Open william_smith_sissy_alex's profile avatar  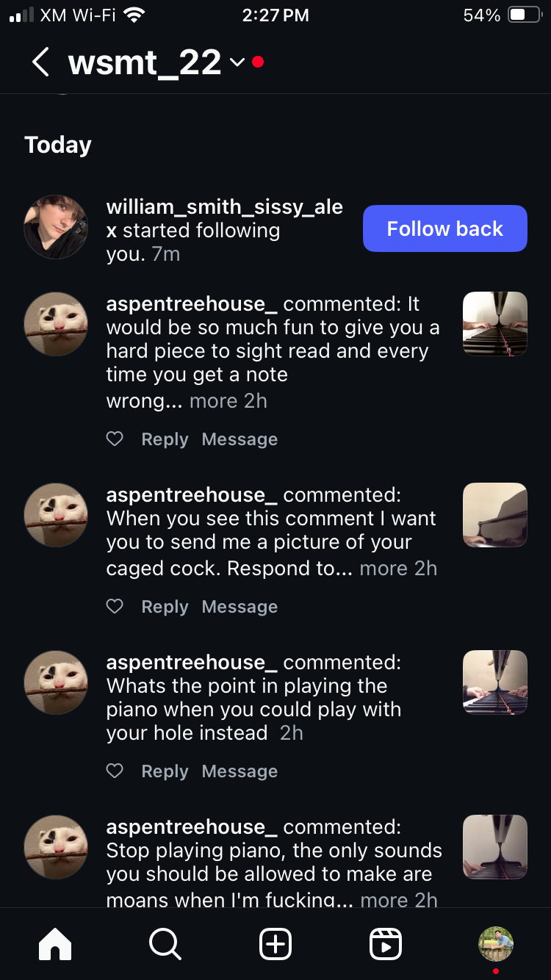click(56, 227)
